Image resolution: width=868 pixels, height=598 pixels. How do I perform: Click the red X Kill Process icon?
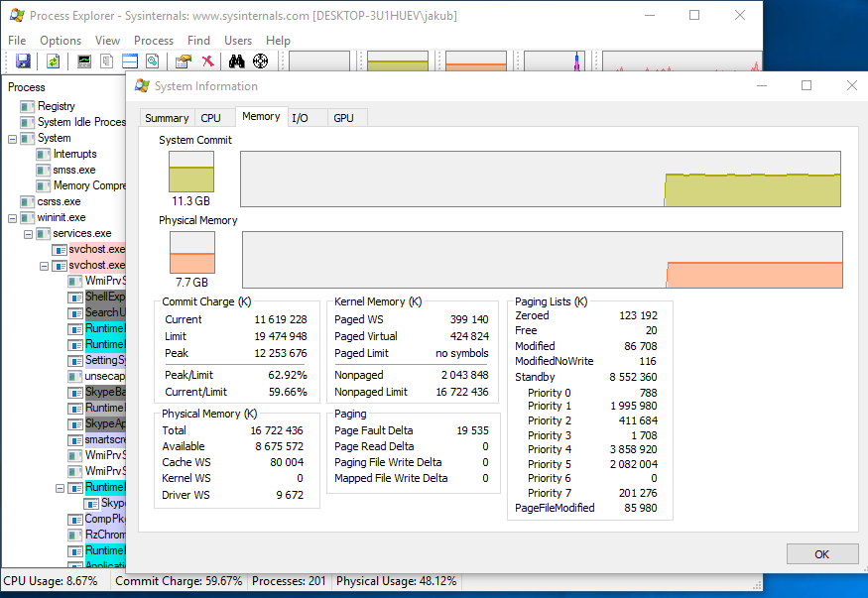207,61
